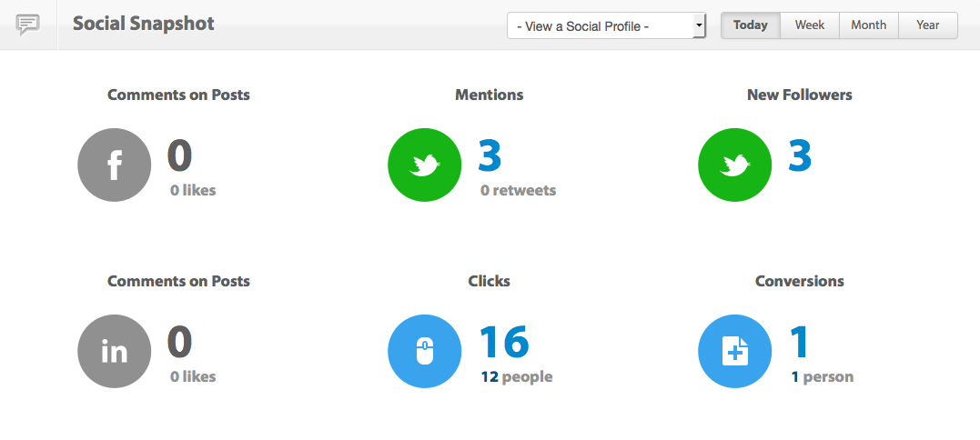Click the 0 retweets text
Screen dimensions: 980x440
point(518,190)
